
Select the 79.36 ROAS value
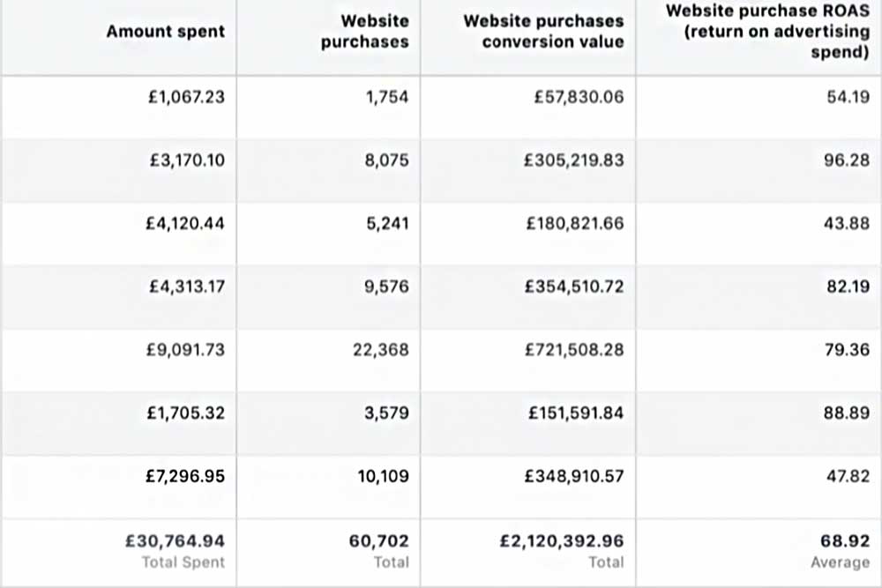847,350
